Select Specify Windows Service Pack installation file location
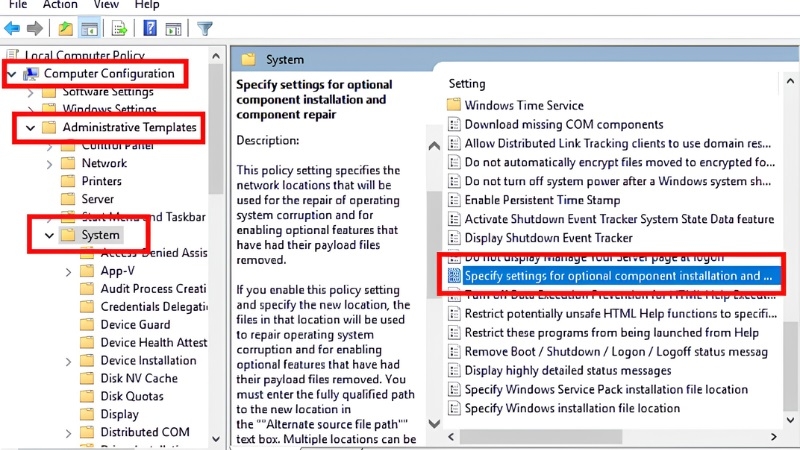The image size is (800, 450). tap(606, 389)
